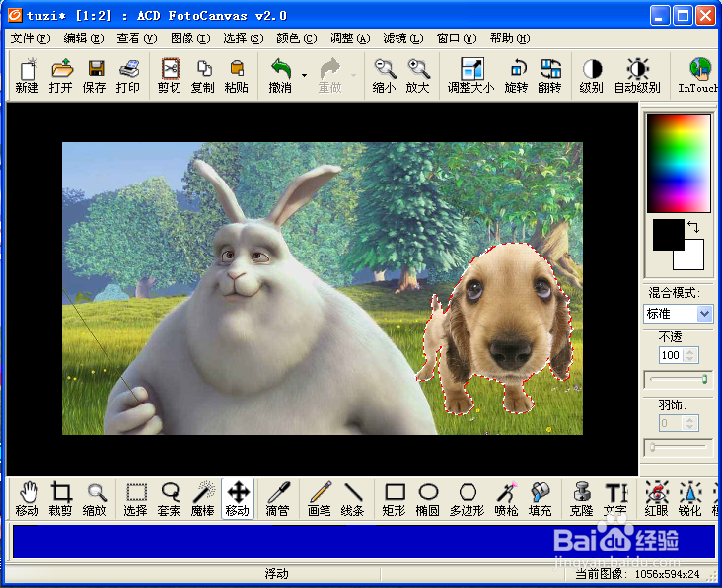
Task: Select the 矩形 rectangle tool
Action: (x=395, y=499)
